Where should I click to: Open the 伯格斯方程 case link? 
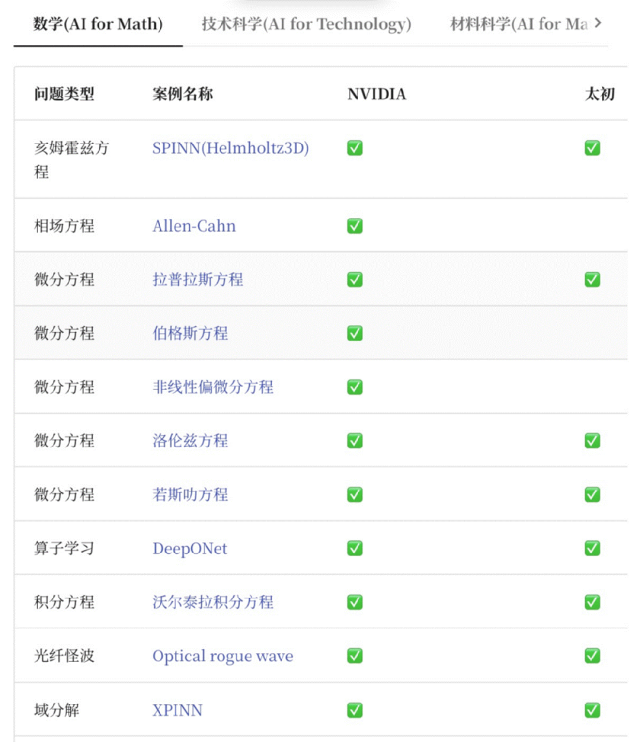[x=190, y=333]
